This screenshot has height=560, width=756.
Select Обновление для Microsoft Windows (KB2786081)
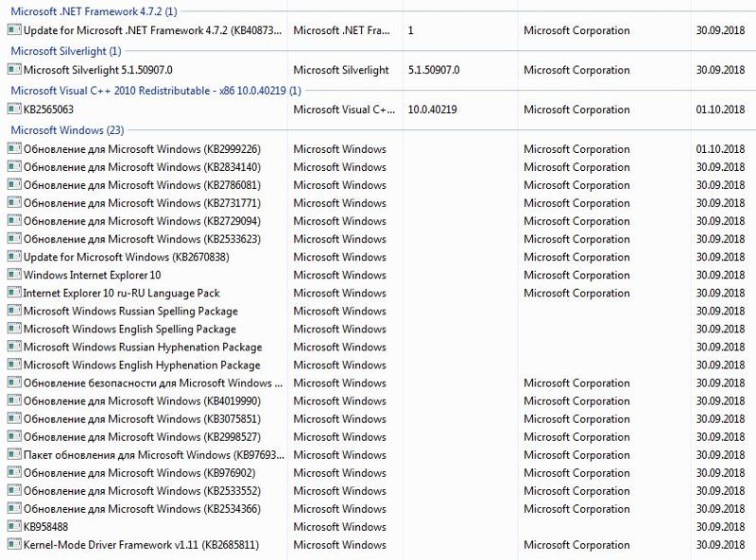pos(143,185)
